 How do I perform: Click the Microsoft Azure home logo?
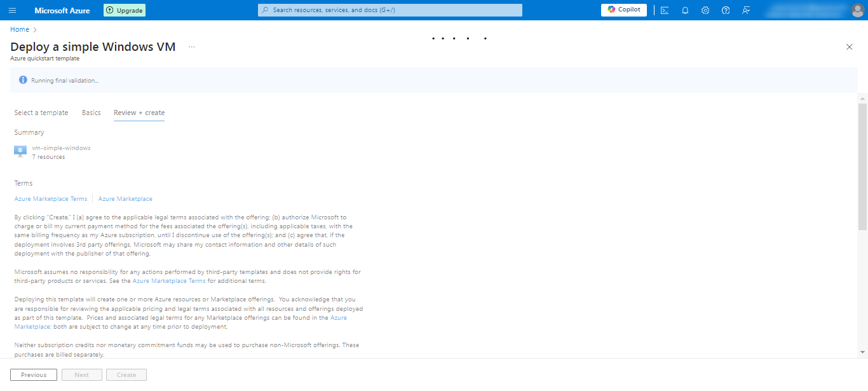[62, 10]
